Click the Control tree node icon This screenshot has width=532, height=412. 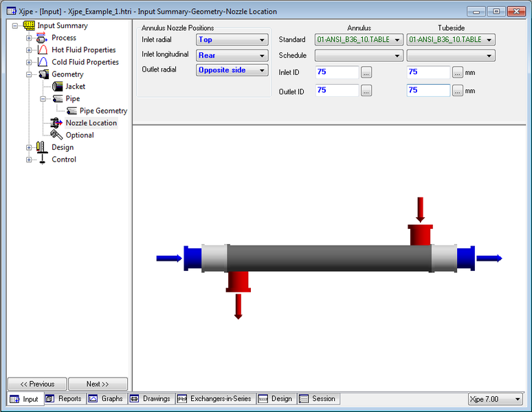point(43,160)
